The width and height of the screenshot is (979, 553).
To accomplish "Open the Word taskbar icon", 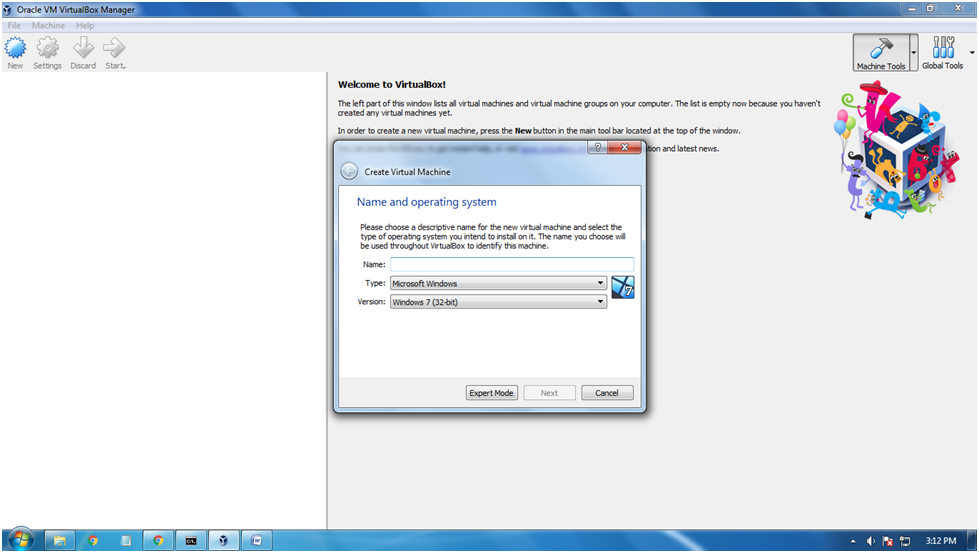I will [257, 541].
